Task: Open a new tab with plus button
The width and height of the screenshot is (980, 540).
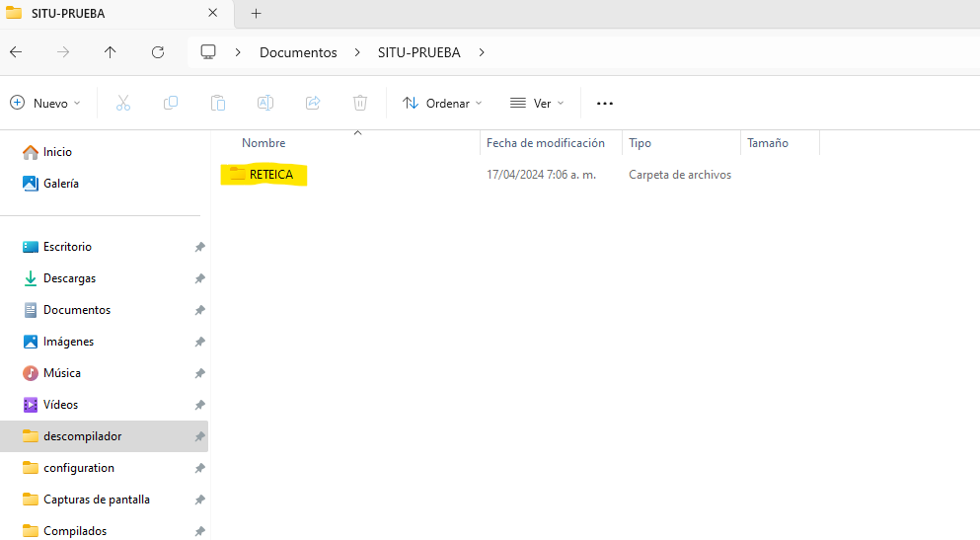Action: [x=256, y=14]
